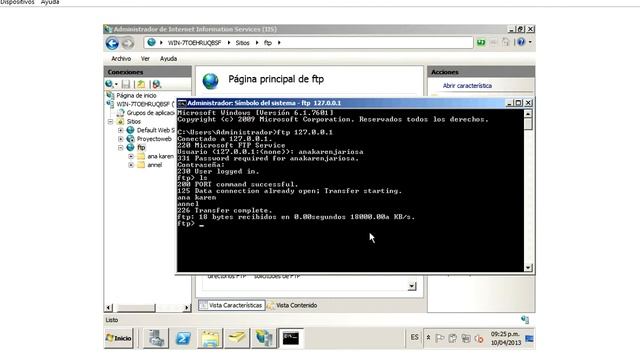Click command prompt scroll down arrow

[x=528, y=268]
